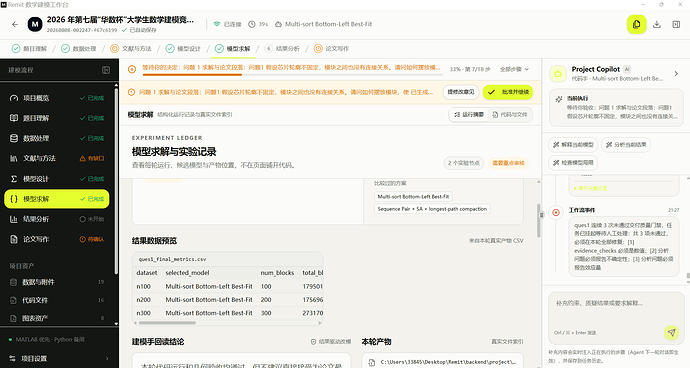Open the 结果分析 step tab

click(x=282, y=48)
